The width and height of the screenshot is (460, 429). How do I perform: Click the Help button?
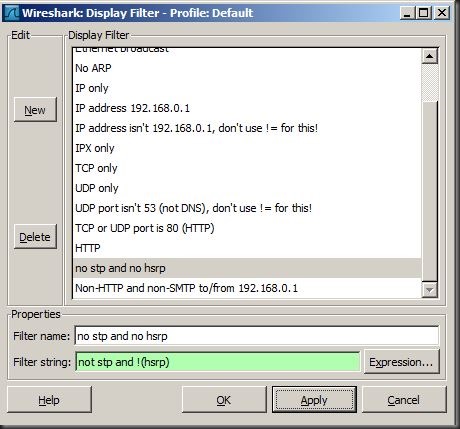coord(49,400)
